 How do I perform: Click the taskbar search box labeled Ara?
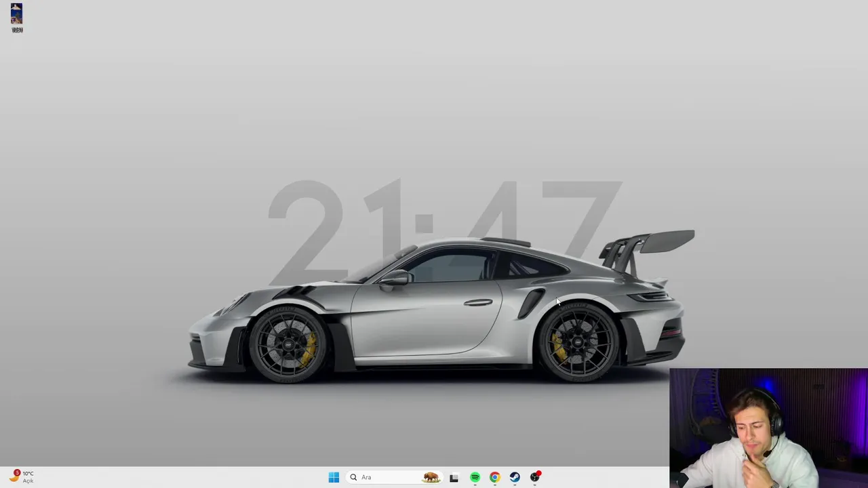point(394,477)
